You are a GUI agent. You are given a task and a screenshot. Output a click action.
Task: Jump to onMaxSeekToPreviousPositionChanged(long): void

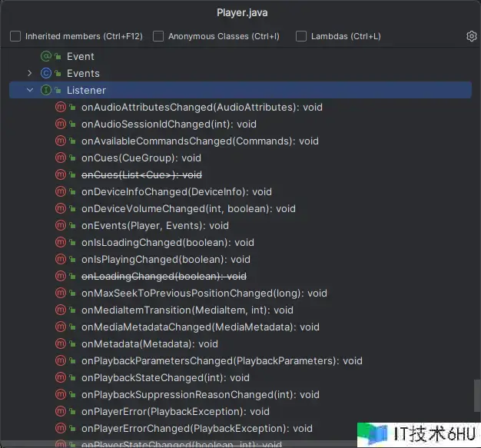point(204,293)
